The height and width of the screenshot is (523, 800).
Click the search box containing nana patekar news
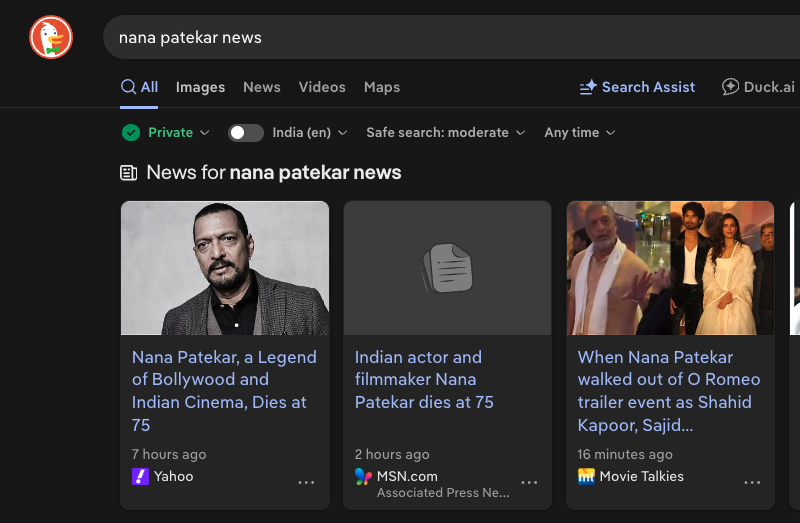point(452,37)
